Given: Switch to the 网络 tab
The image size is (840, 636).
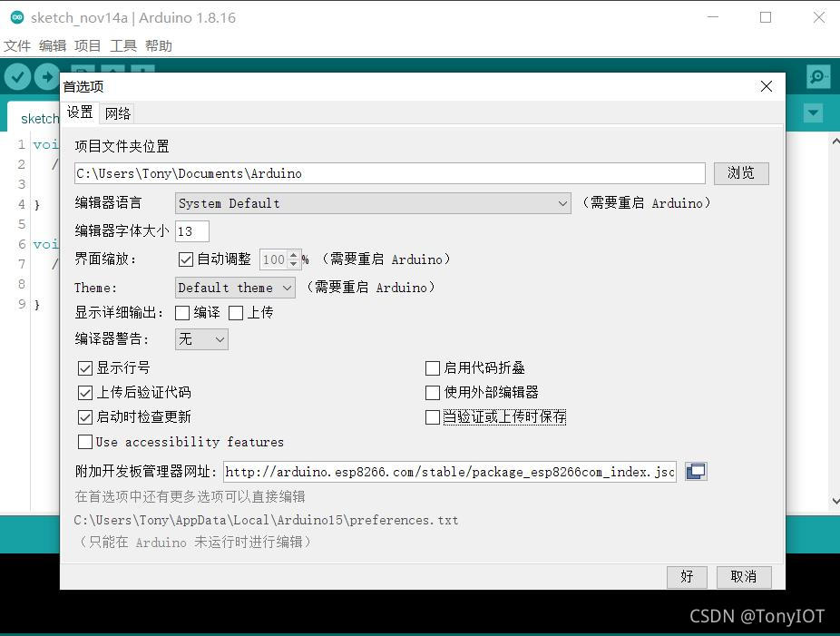Looking at the screenshot, I should point(117,113).
